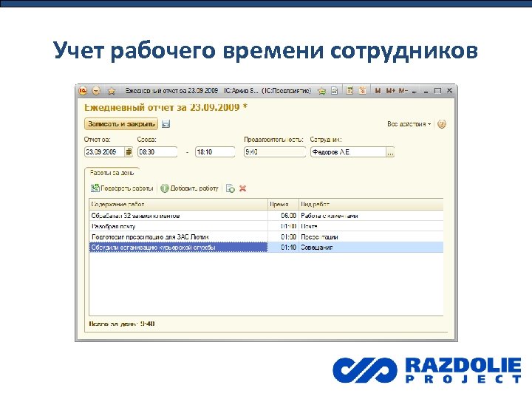Add to favorites with green-plus star icon
The height and width of the screenshot is (399, 532).
point(321,91)
